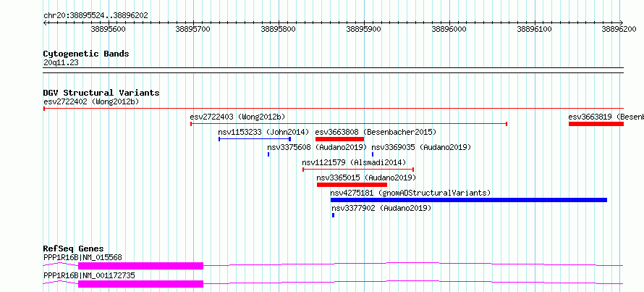Click ruler position 38895800
Image resolution: width=644 pixels, height=292 pixels.
point(279,29)
